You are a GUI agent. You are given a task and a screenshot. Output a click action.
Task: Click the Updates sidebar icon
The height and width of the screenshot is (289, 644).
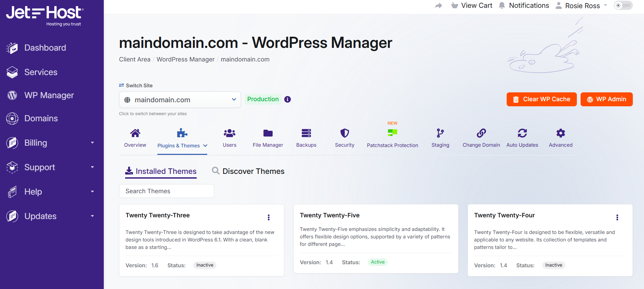[12, 216]
